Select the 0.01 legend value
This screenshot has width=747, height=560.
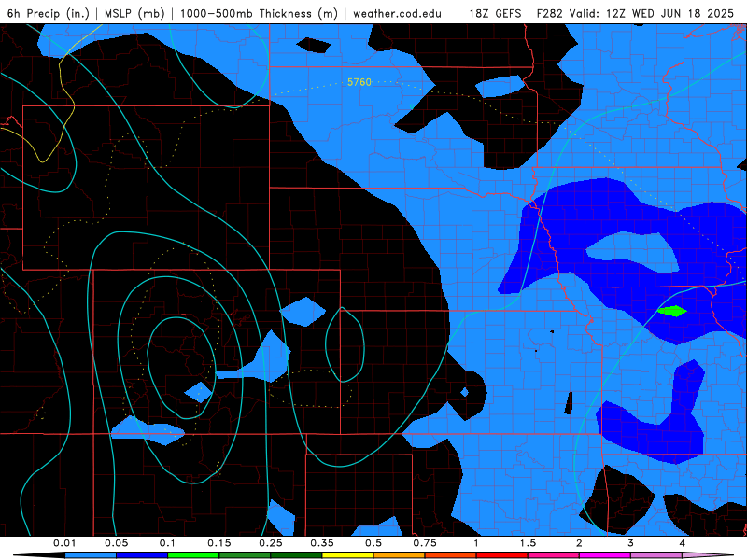pos(64,543)
